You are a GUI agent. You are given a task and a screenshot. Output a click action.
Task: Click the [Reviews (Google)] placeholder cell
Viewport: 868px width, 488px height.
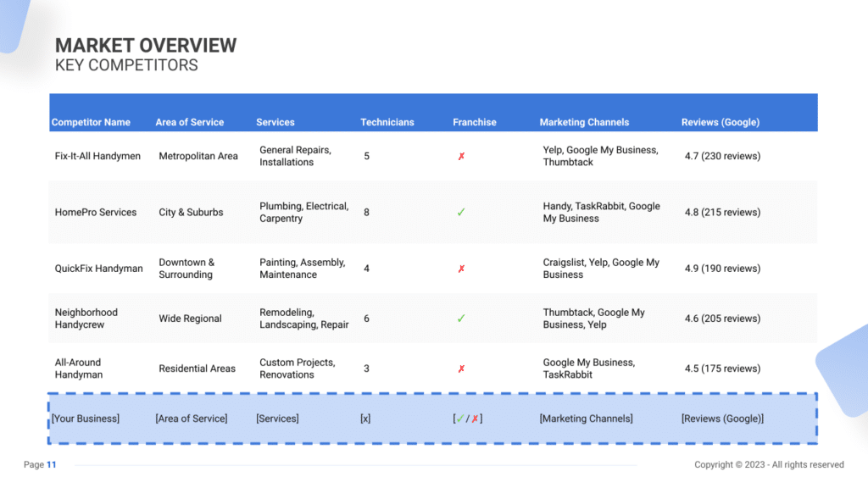tap(722, 419)
